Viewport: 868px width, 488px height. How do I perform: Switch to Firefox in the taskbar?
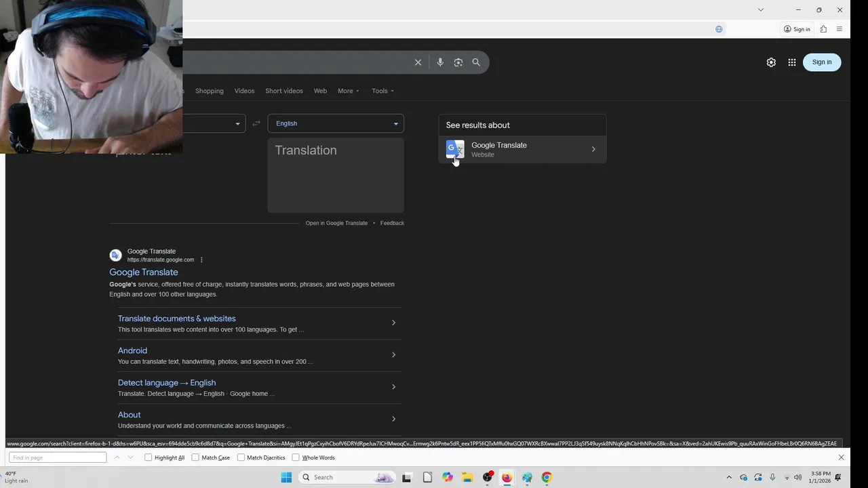click(507, 477)
